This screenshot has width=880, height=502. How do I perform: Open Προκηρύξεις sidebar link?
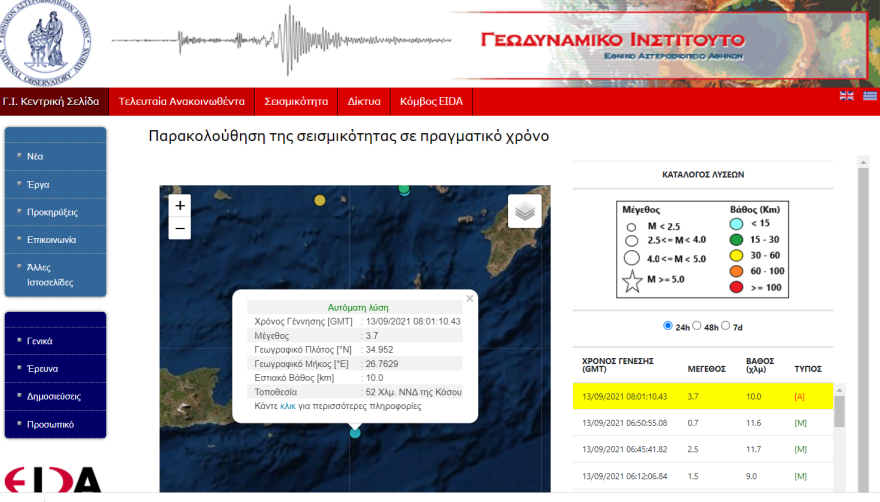coord(55,212)
